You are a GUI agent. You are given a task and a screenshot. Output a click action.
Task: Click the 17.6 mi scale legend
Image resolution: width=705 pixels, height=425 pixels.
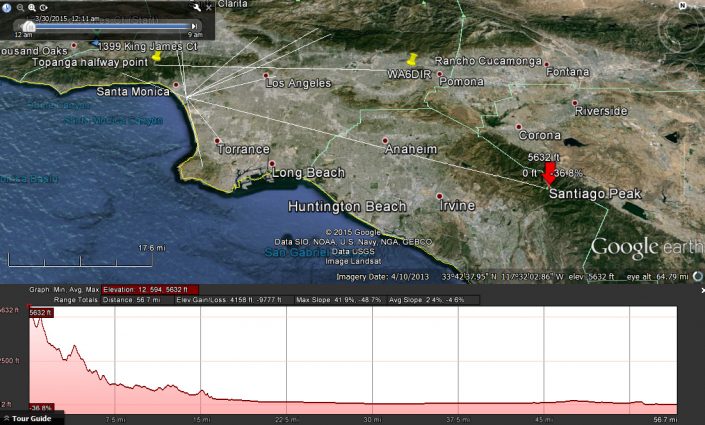(80, 258)
